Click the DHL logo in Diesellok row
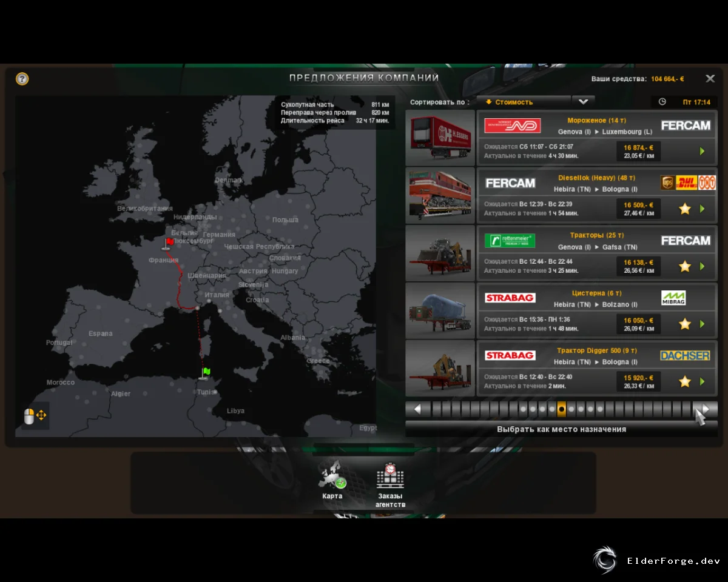 pos(686,182)
